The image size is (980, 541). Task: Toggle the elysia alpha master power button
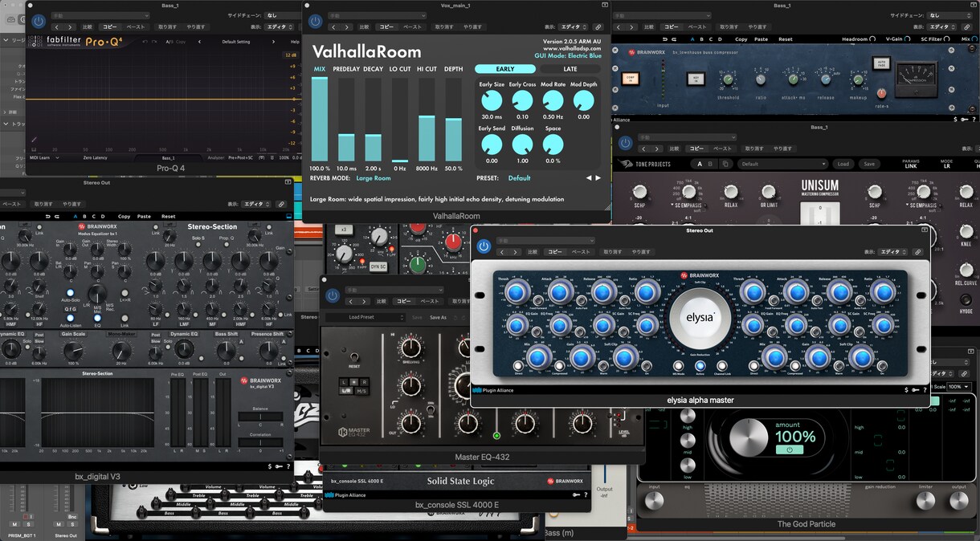(484, 246)
